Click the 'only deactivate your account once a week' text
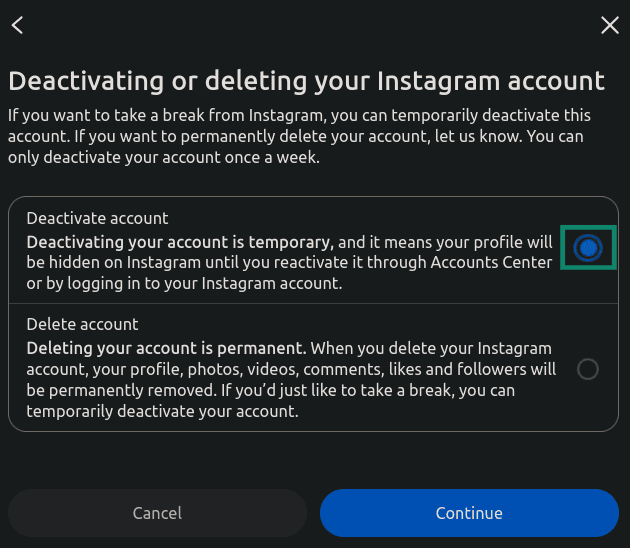 (x=163, y=157)
